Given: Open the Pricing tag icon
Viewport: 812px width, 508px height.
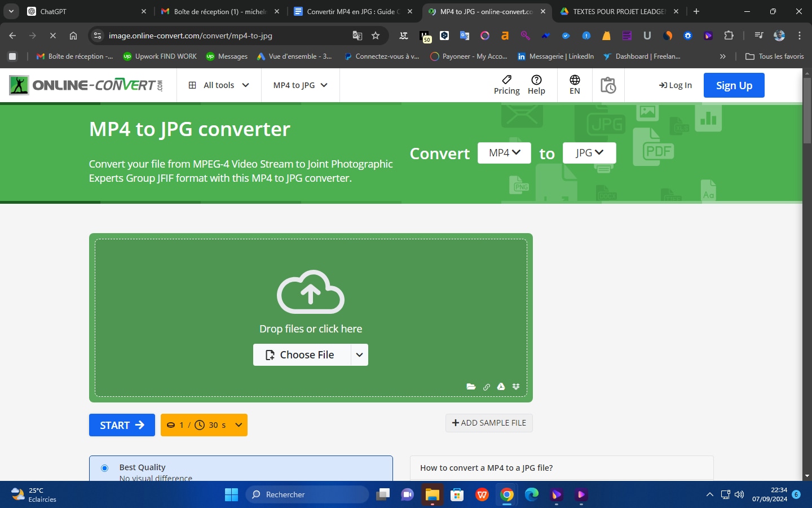Looking at the screenshot, I should [x=507, y=80].
